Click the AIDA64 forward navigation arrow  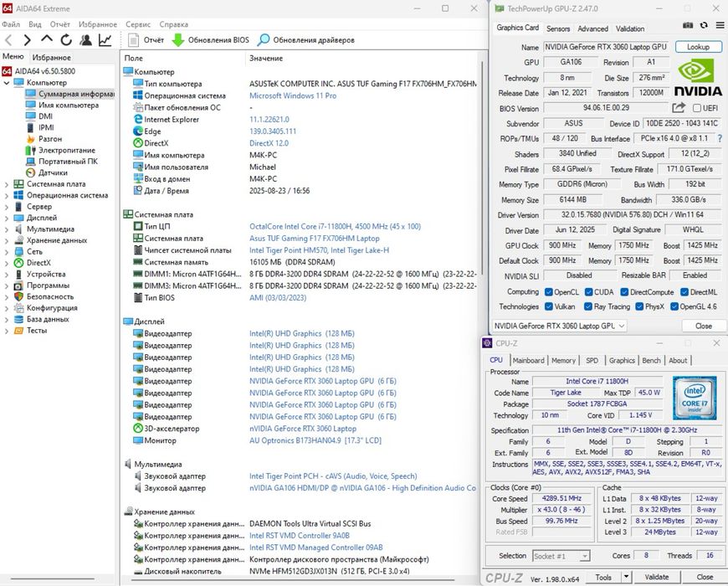point(26,39)
